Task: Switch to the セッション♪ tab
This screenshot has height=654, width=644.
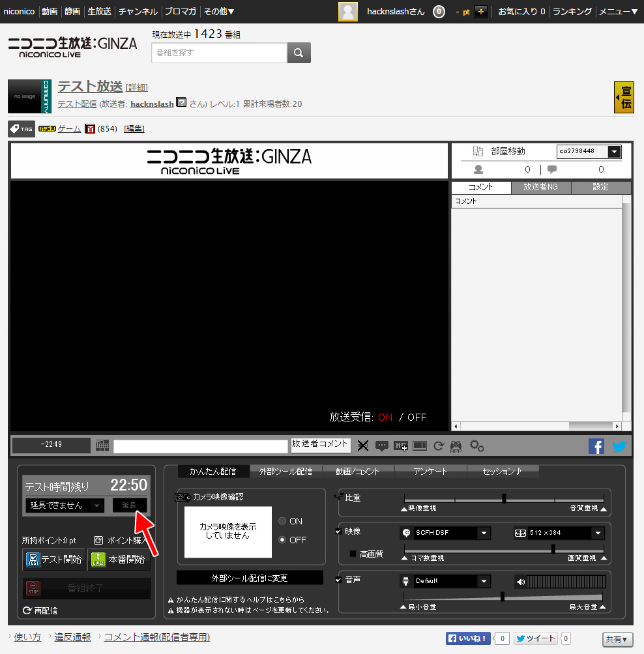Action: click(x=503, y=472)
